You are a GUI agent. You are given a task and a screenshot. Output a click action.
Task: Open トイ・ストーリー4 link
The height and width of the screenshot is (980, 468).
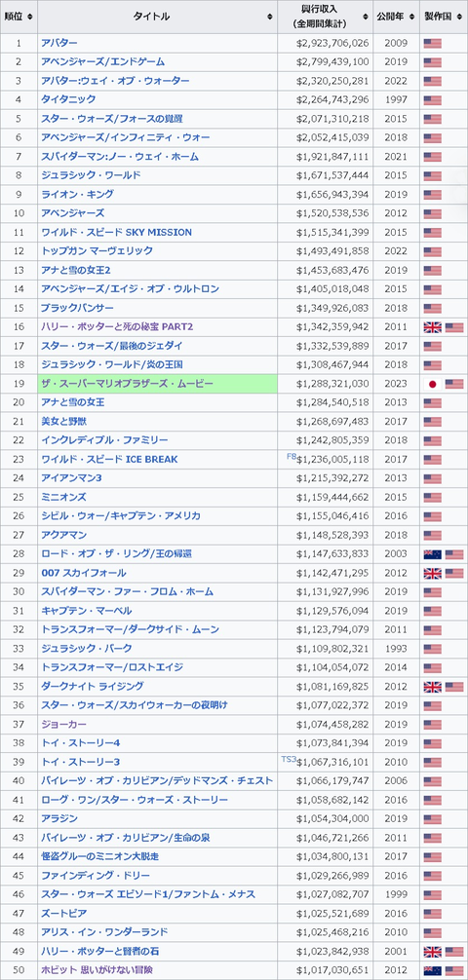point(80,742)
